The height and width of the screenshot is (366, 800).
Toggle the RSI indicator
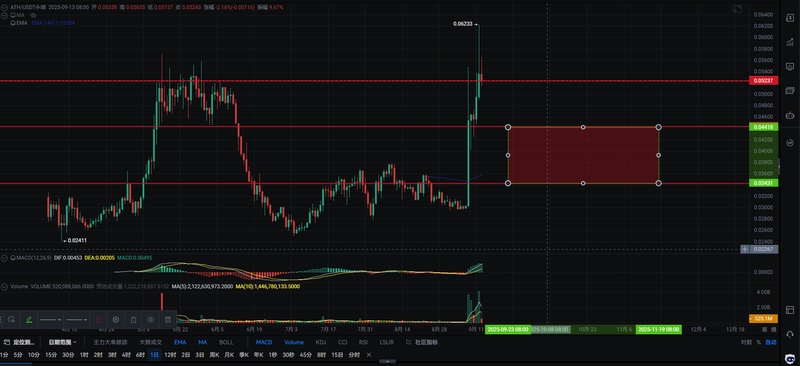(363, 342)
